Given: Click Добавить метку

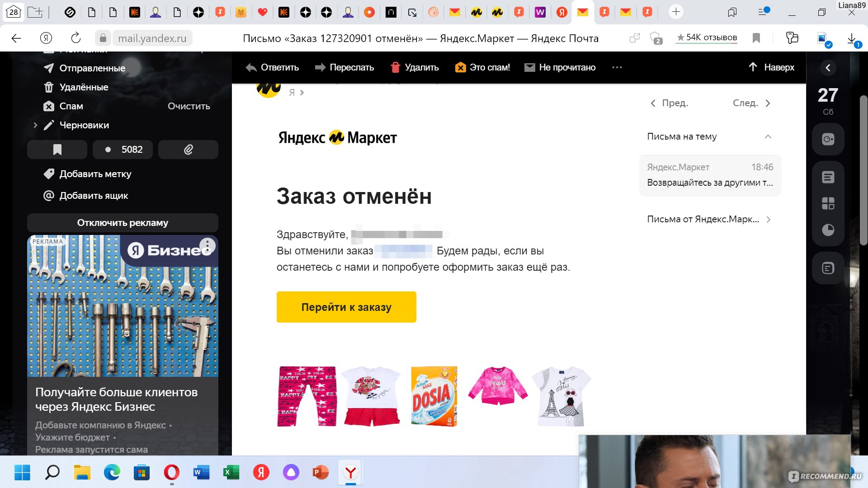Looking at the screenshot, I should pyautogui.click(x=95, y=174).
